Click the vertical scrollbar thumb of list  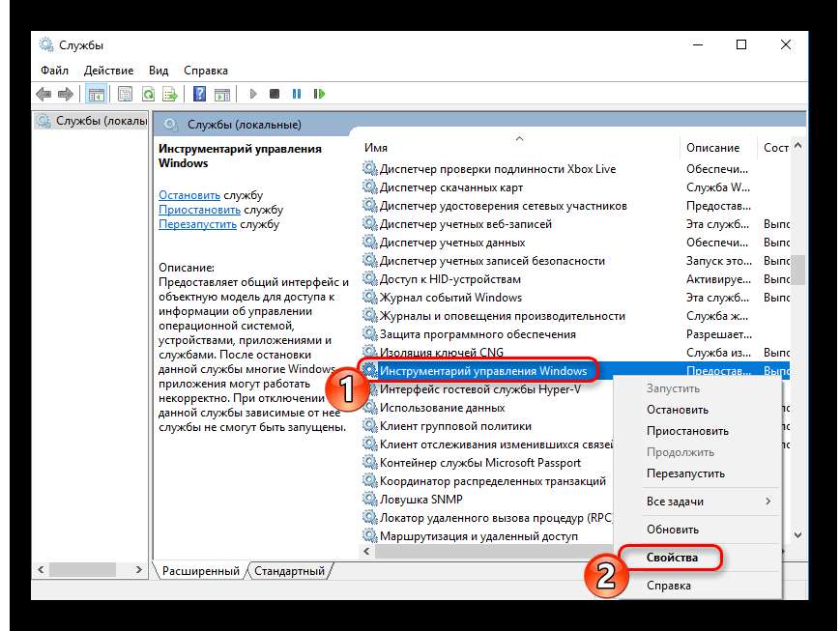(x=797, y=270)
